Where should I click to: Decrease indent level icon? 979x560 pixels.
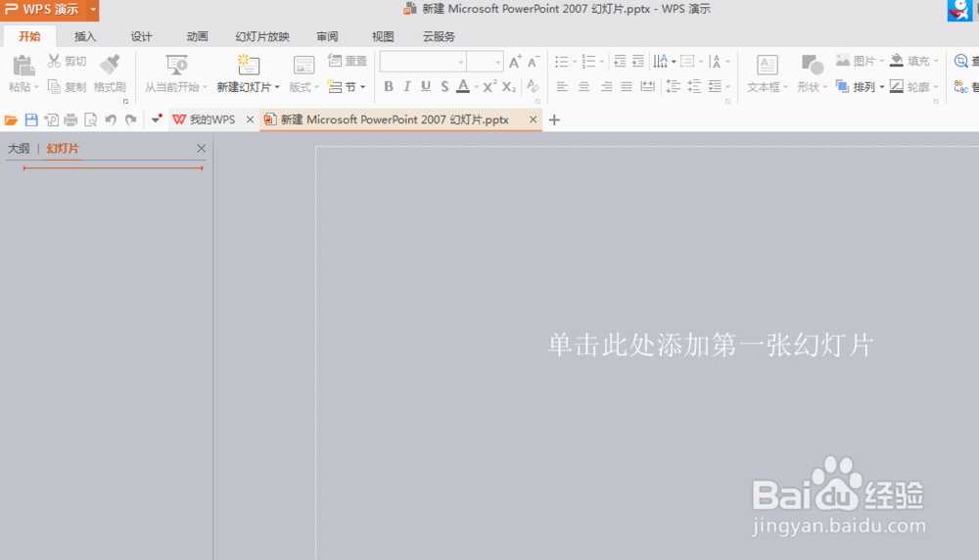620,61
